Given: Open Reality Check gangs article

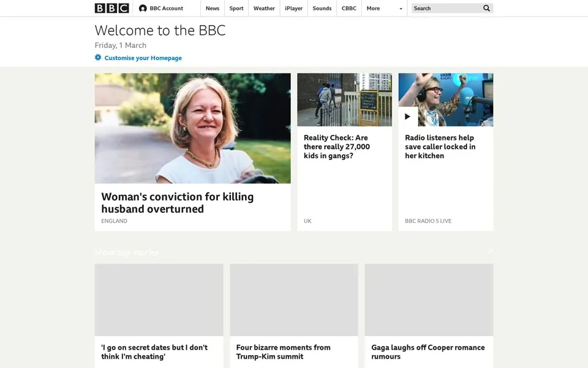Looking at the screenshot, I should pyautogui.click(x=337, y=147).
